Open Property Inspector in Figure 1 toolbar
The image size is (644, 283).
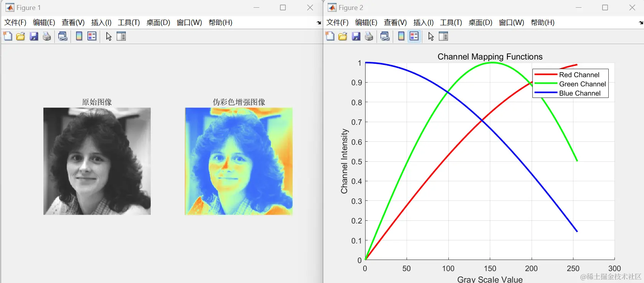point(121,36)
